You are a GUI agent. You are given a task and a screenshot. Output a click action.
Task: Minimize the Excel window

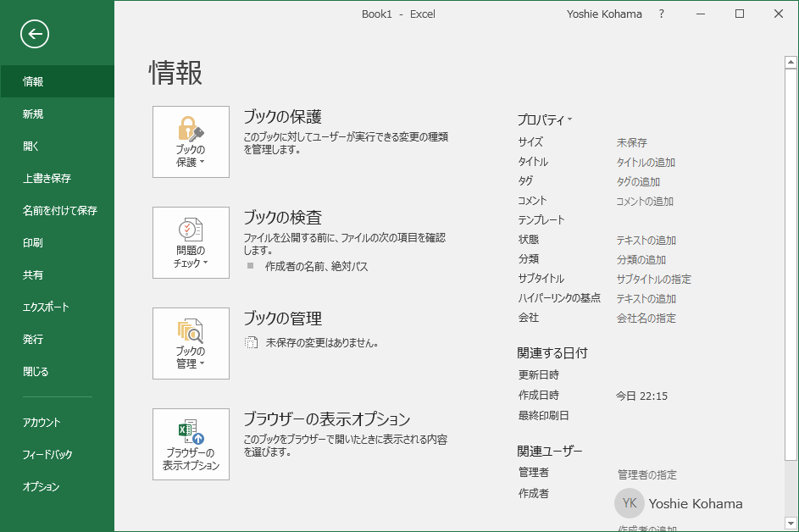pyautogui.click(x=701, y=14)
